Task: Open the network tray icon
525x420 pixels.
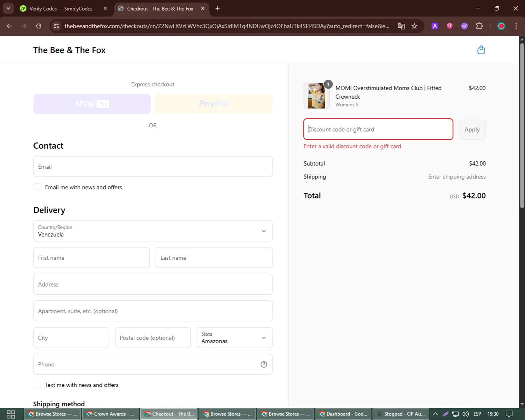Action: (455, 414)
